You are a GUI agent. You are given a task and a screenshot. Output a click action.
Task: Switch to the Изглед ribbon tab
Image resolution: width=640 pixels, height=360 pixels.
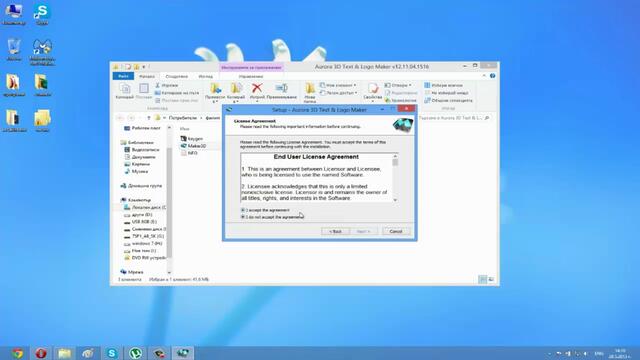pos(205,76)
